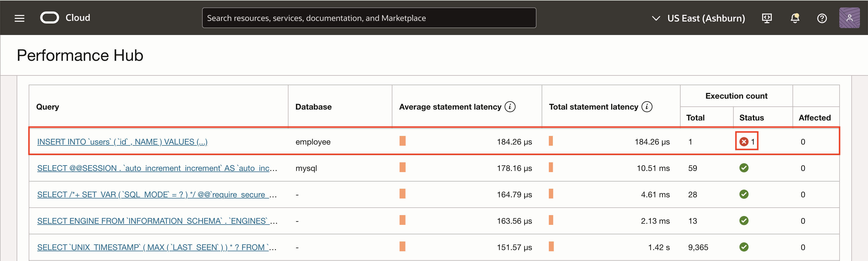This screenshot has width=868, height=261.
Task: Click the green success status on SELECT @@SESSION query
Action: pos(744,168)
